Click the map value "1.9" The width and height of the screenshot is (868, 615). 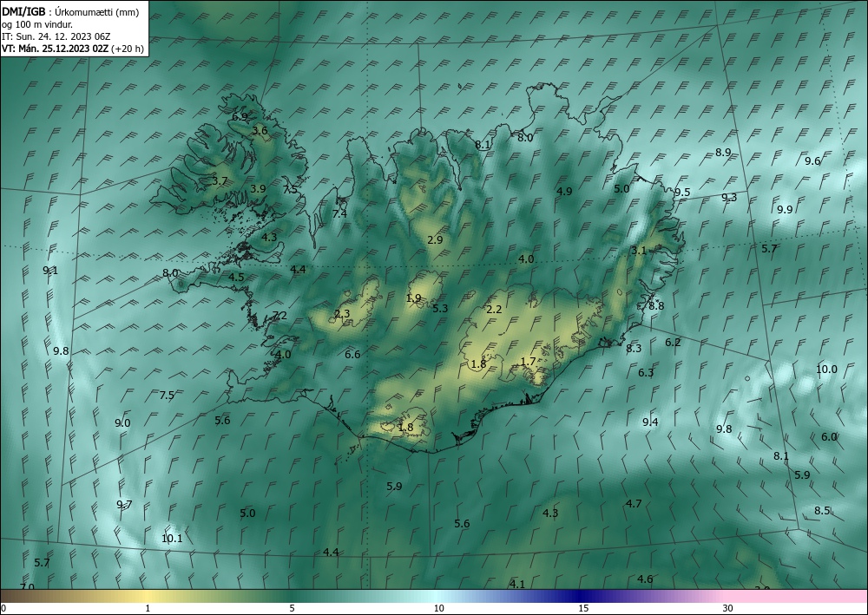(x=413, y=298)
